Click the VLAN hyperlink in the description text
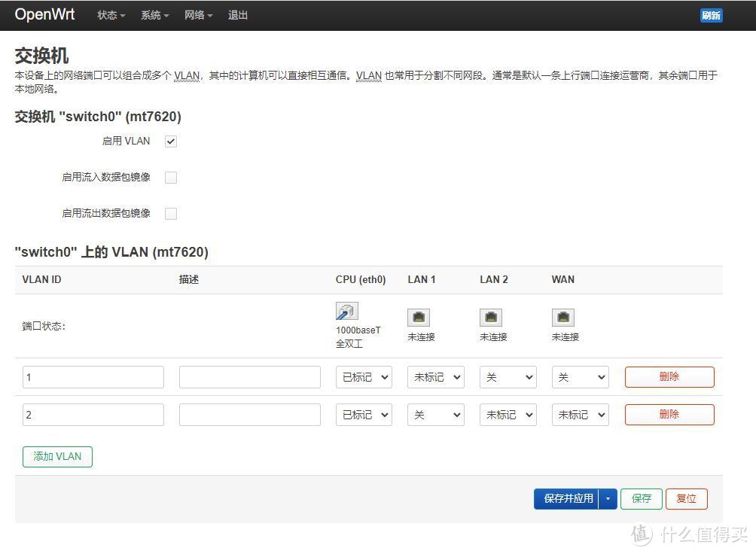The height and width of the screenshot is (554, 756). 187,75
